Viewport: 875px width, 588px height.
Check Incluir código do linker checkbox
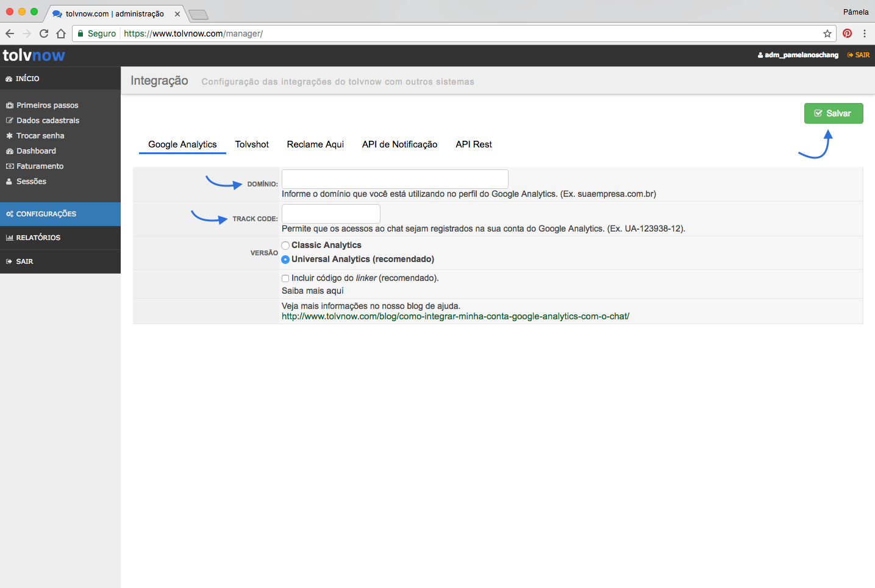click(285, 278)
